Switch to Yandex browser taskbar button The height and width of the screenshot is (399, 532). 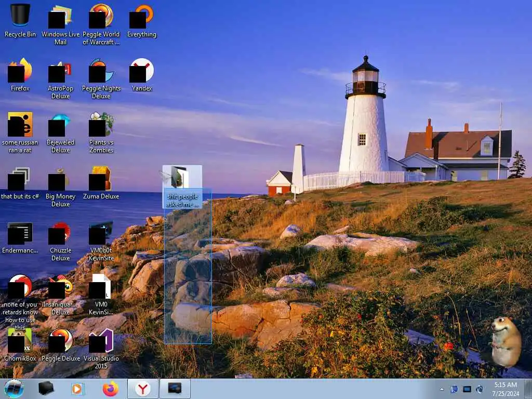(x=143, y=389)
